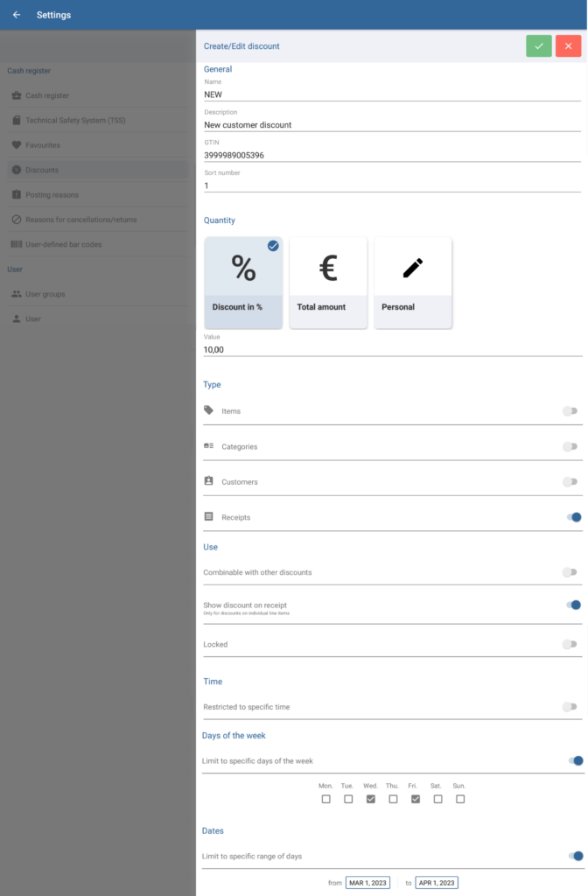This screenshot has width=588, height=896.
Task: Select the Discount in % tile
Action: pyautogui.click(x=243, y=282)
